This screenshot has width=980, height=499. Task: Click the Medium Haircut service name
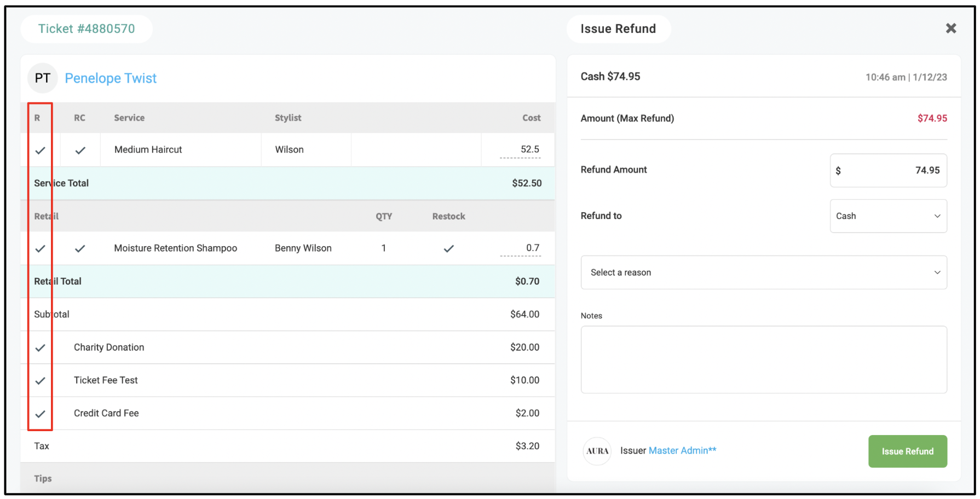tap(148, 149)
